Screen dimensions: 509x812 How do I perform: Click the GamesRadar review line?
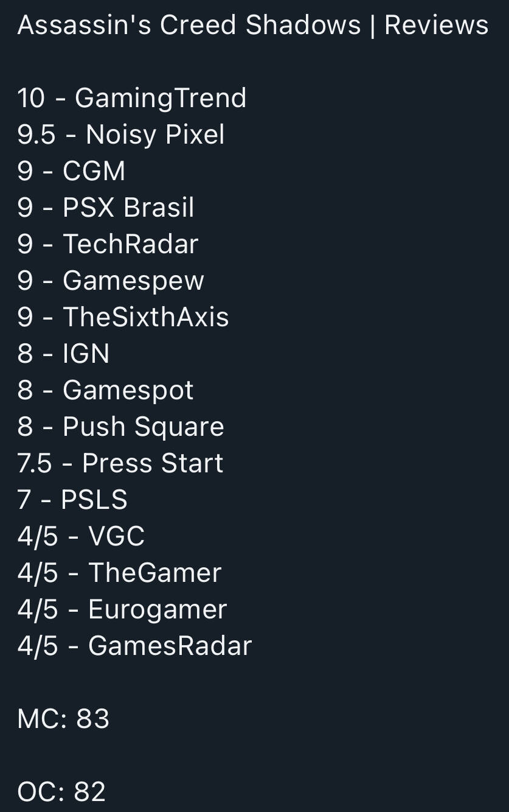point(134,646)
